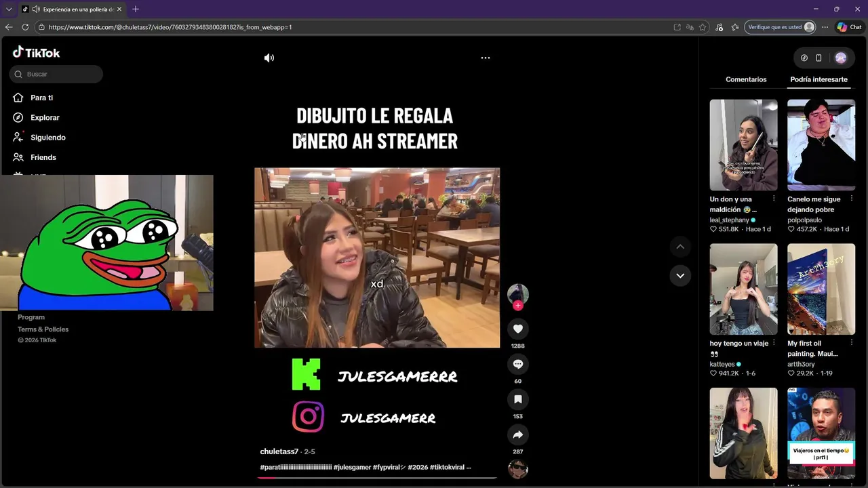Go back in the browser
The height and width of the screenshot is (488, 868).
(x=9, y=27)
